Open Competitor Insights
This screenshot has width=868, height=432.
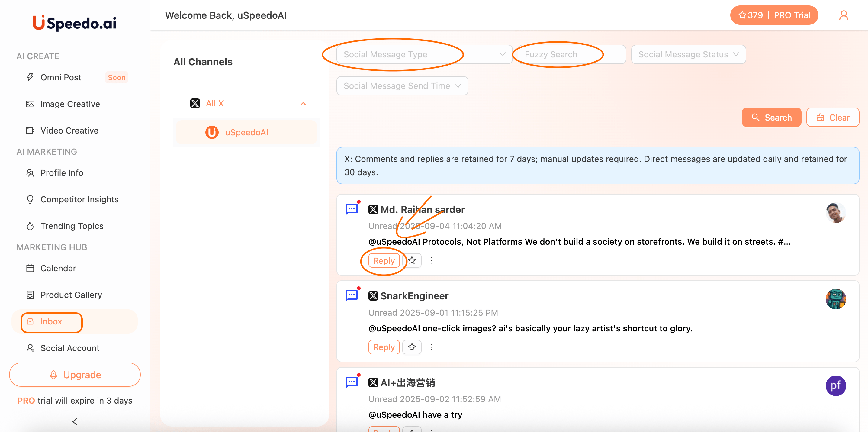[x=79, y=199]
